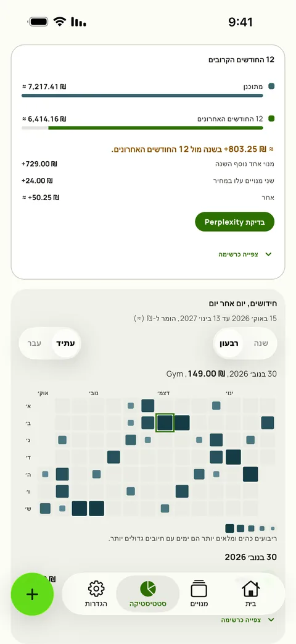Select the סטטיסטיקה pie chart icon
The height and width of the screenshot is (644, 296).
pyautogui.click(x=148, y=589)
